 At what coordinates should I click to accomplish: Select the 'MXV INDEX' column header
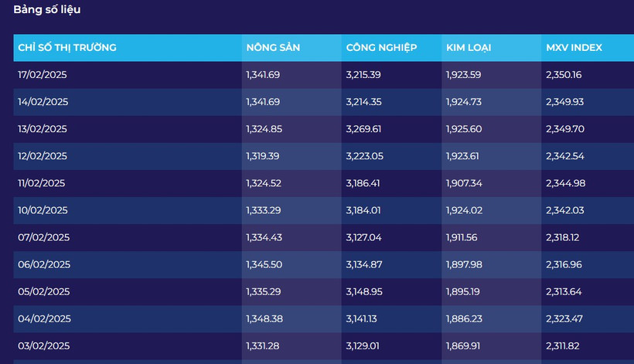[574, 48]
